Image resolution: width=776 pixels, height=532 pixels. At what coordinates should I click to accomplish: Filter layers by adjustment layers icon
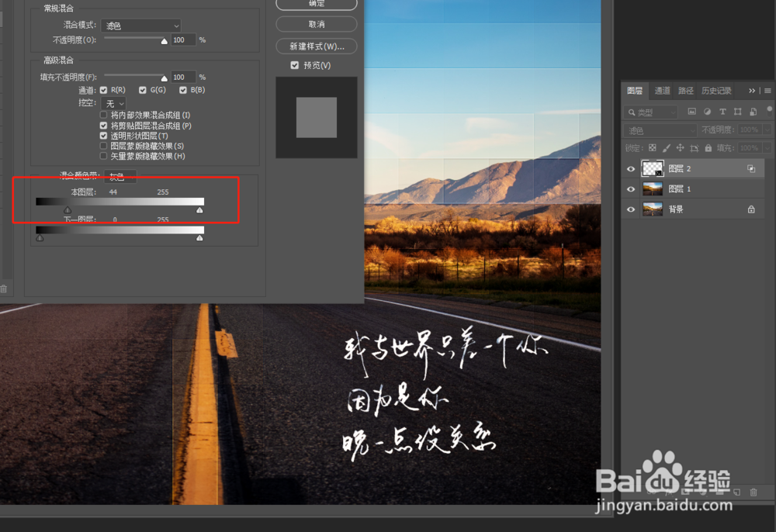click(x=707, y=112)
